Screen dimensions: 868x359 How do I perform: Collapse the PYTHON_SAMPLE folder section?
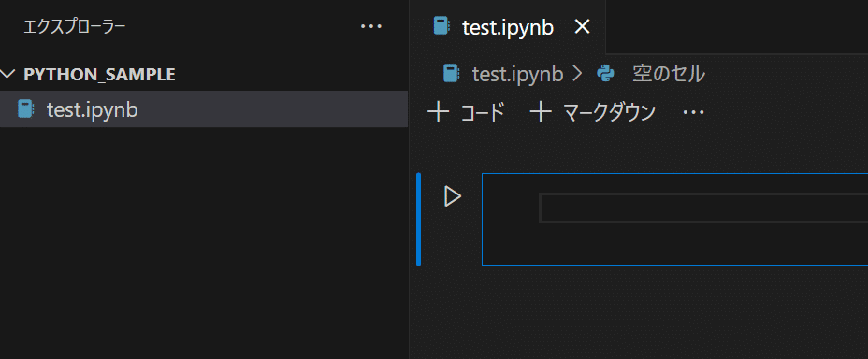7,74
